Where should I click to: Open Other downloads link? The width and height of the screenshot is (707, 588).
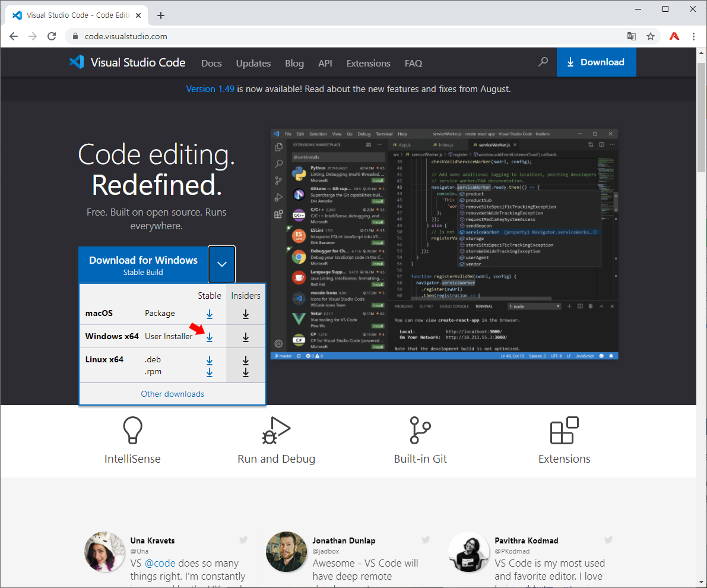[x=173, y=394]
